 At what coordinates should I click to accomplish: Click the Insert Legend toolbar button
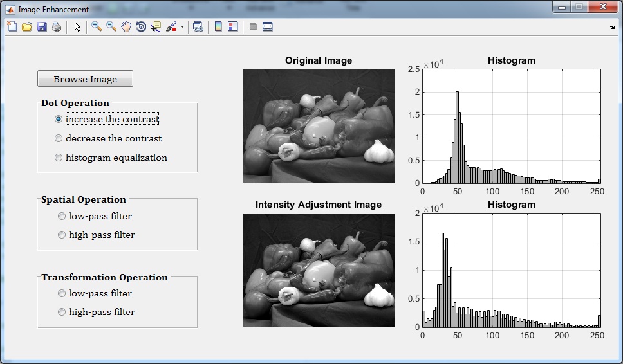click(x=233, y=27)
